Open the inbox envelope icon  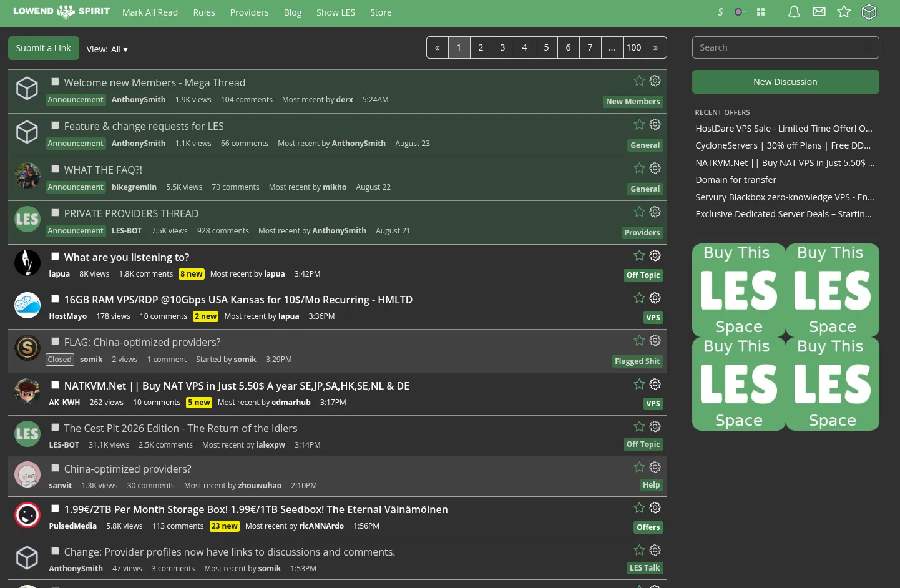tap(819, 12)
